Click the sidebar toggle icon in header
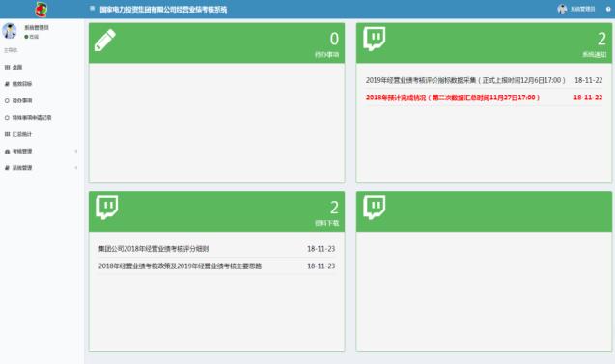Screen dimensions: 615x364 coord(92,9)
